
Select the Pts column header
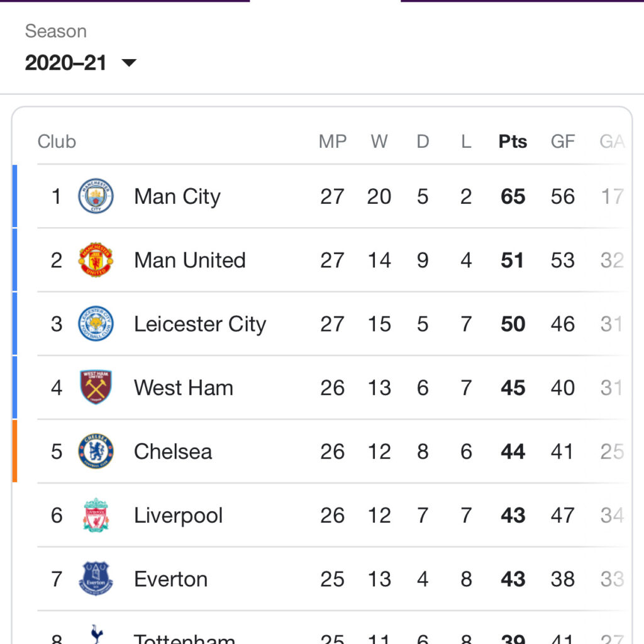[513, 142]
